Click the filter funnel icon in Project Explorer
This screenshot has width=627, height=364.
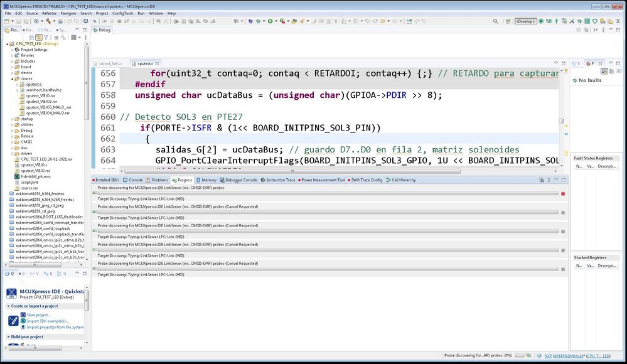point(46,38)
